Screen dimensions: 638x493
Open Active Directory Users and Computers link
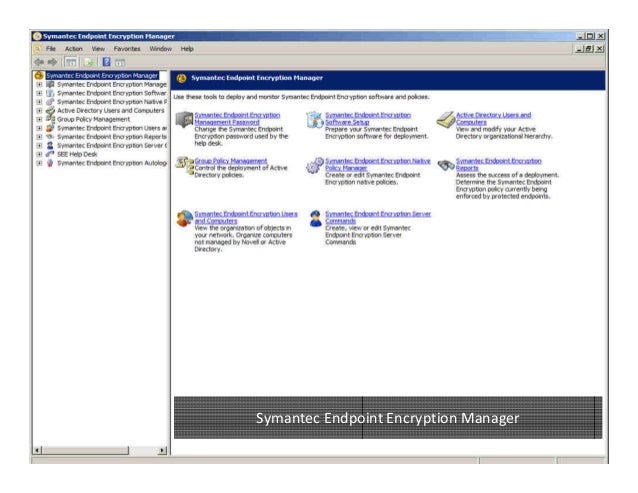coord(493,119)
